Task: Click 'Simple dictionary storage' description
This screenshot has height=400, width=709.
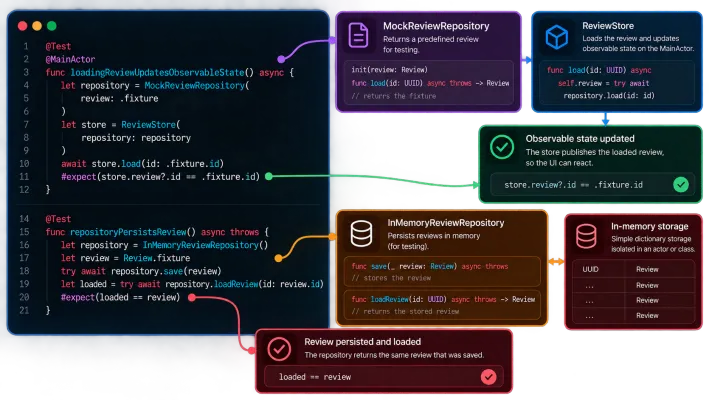Action: coord(651,239)
